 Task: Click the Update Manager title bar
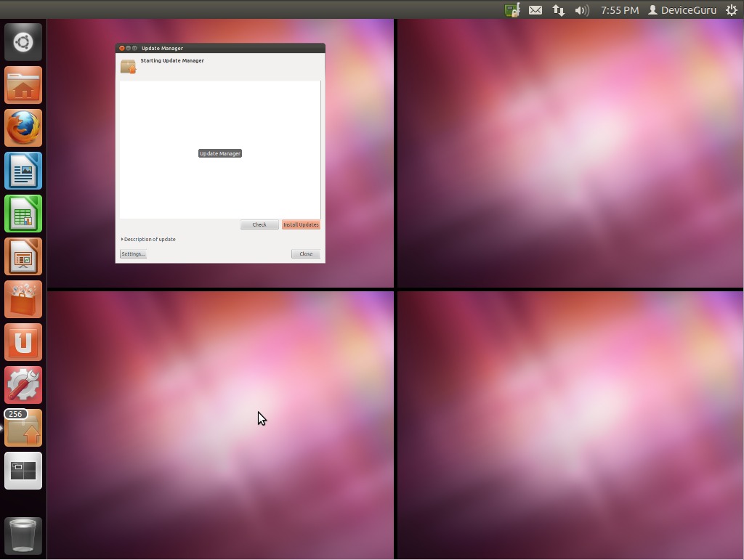tap(220, 48)
